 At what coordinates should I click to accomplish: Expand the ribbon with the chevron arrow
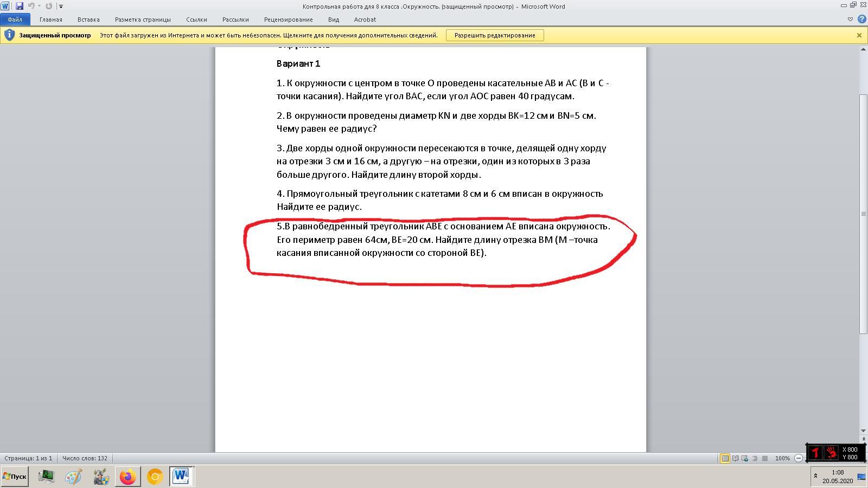coord(850,20)
